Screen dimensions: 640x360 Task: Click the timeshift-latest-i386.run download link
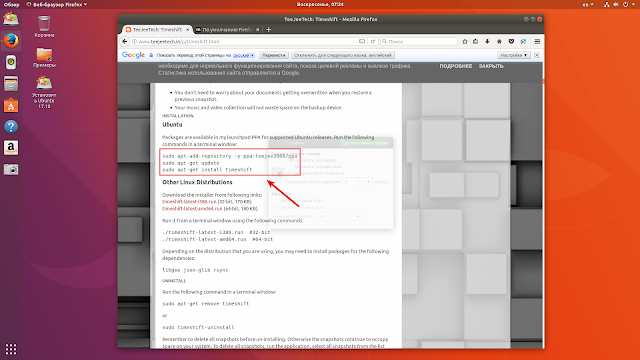point(189,201)
